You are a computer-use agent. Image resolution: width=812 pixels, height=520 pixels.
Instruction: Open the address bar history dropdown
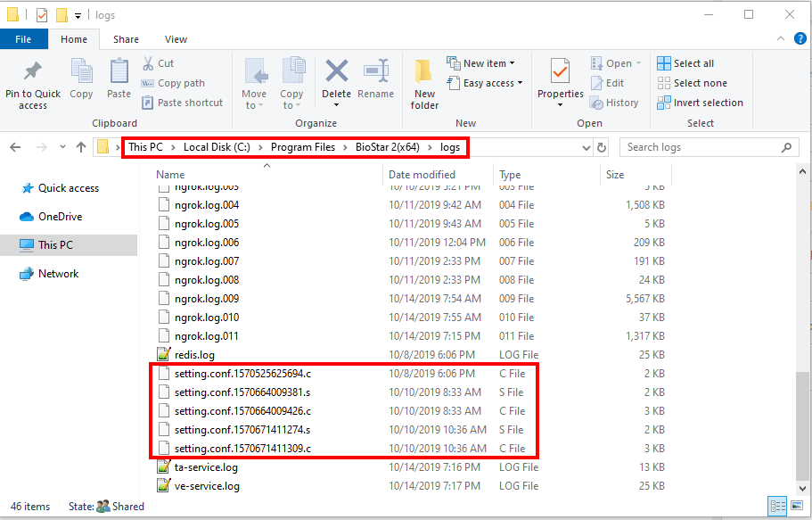(x=585, y=147)
